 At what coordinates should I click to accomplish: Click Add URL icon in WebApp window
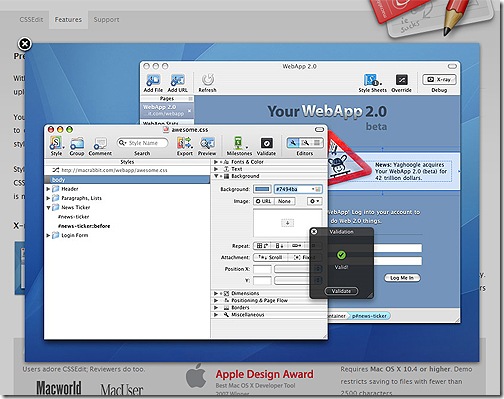(177, 80)
